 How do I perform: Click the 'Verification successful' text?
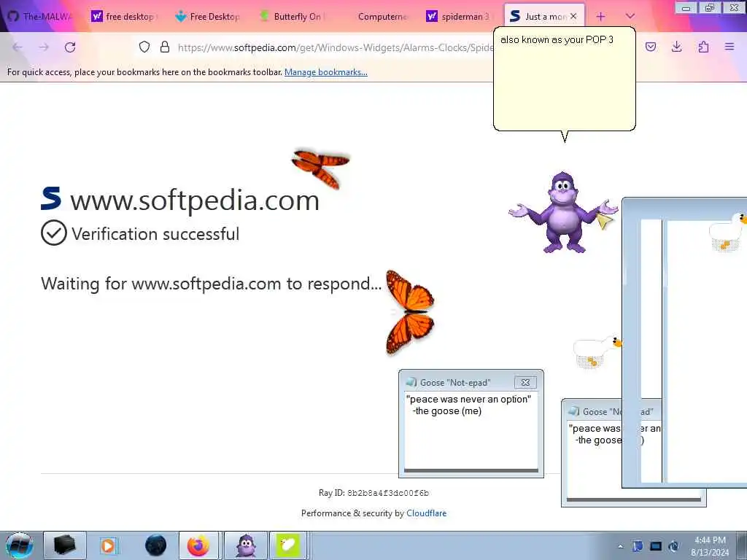[x=155, y=234]
